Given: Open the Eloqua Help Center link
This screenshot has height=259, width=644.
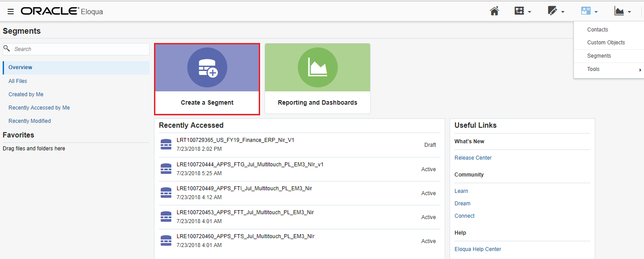Looking at the screenshot, I should [x=478, y=249].
